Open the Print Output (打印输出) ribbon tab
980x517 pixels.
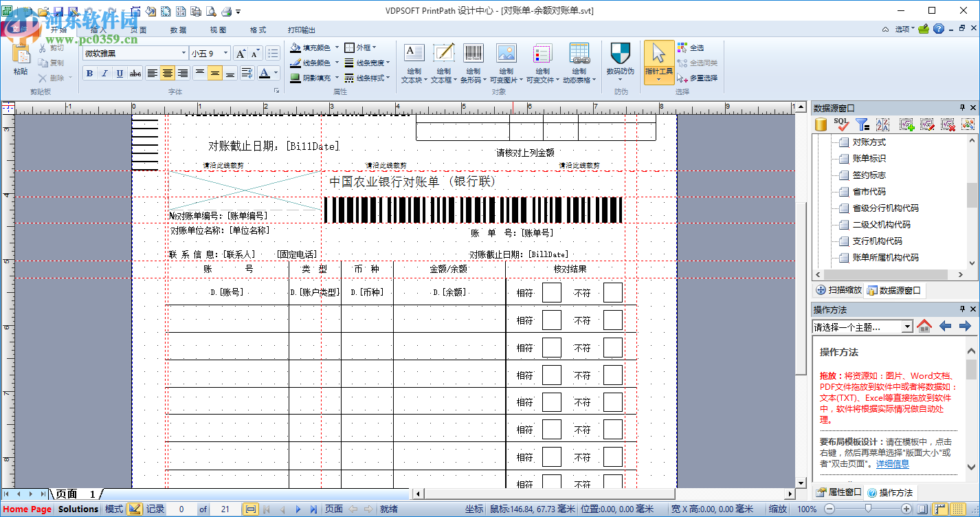point(302,30)
